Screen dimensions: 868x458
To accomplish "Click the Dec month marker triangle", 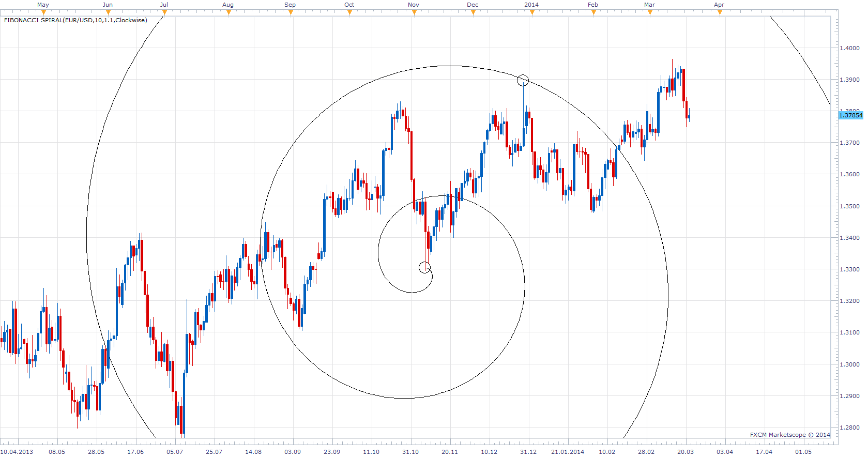I will click(473, 12).
